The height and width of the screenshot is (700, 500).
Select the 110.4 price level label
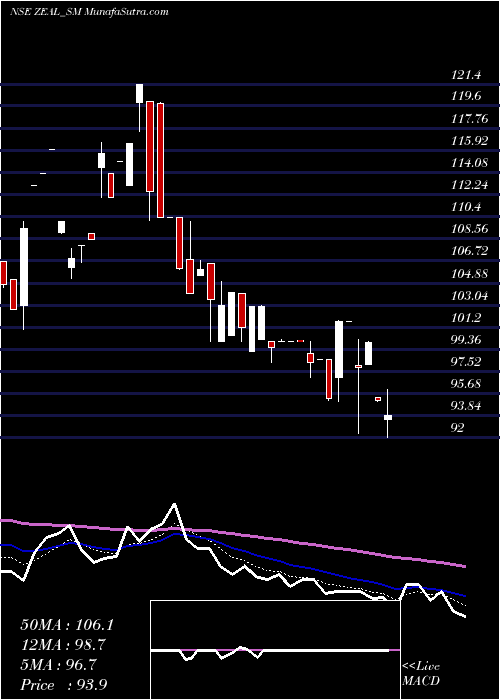tap(466, 207)
